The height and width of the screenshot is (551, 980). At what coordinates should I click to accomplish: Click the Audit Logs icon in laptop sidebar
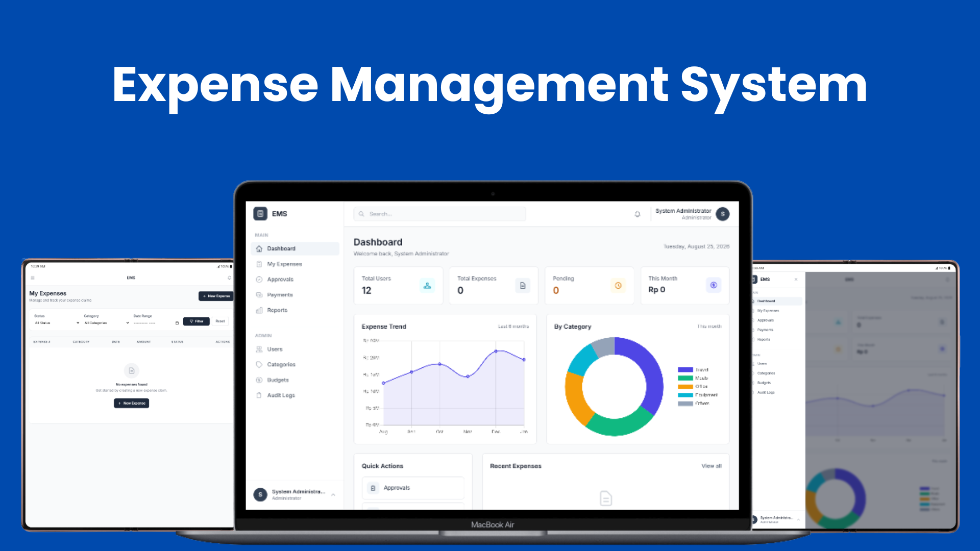[259, 395]
